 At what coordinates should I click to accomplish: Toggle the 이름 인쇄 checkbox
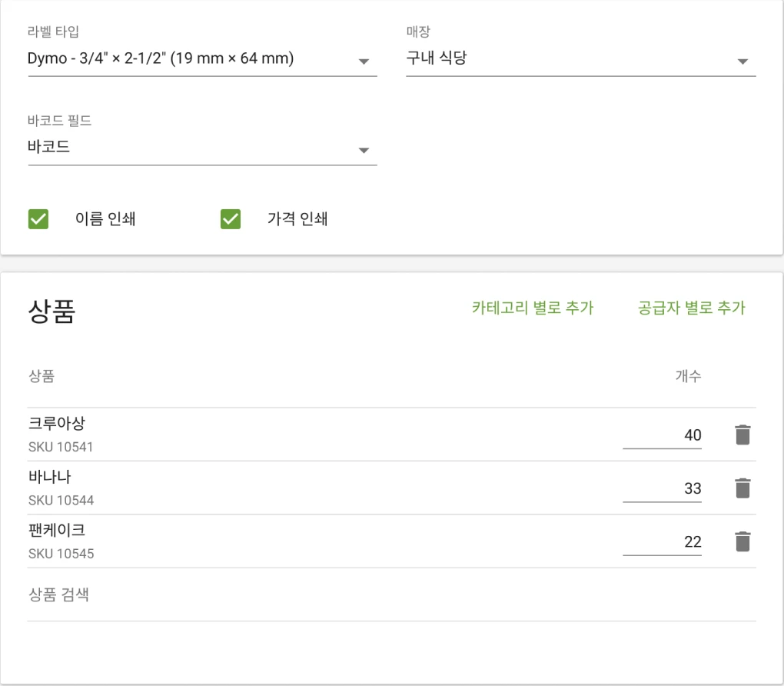click(38, 219)
